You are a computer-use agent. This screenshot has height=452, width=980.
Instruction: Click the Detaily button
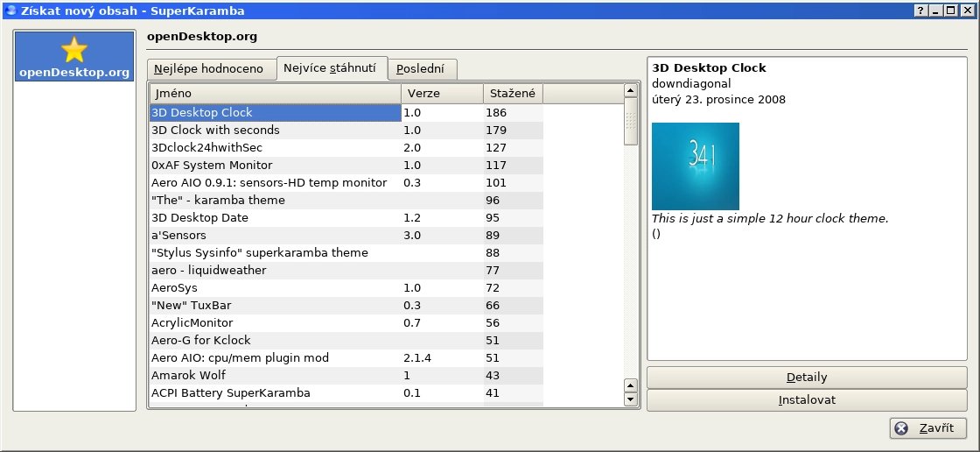coord(807,378)
